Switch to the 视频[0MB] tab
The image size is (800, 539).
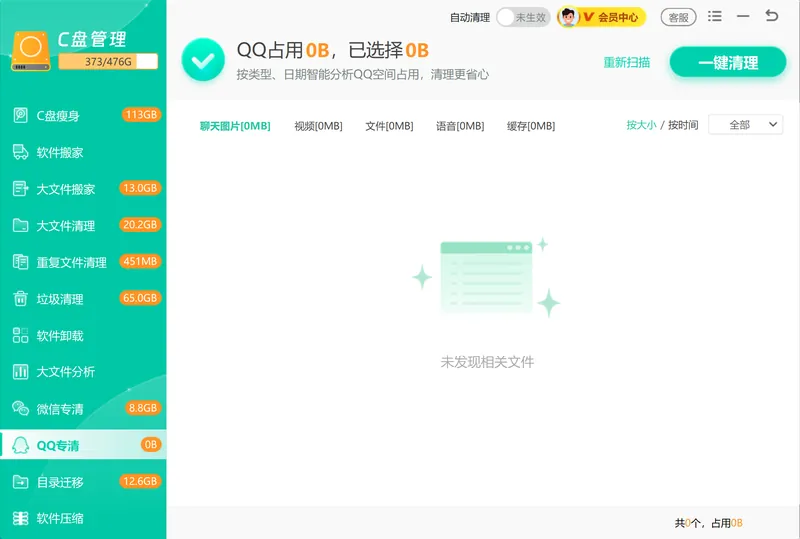[x=318, y=126]
